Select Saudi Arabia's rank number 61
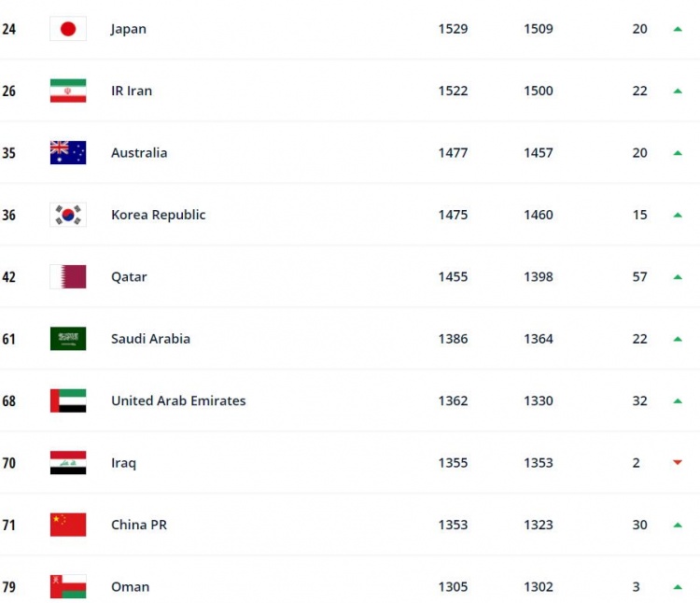Image resolution: width=700 pixels, height=603 pixels. tap(9, 339)
